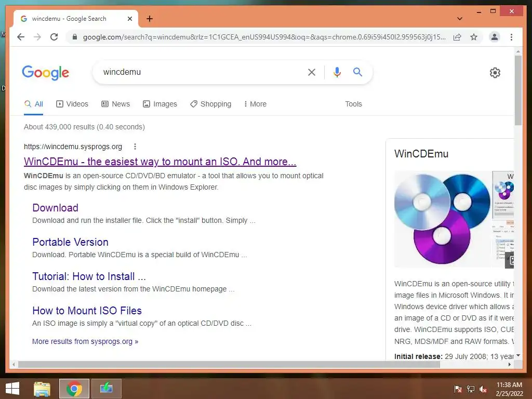Click the WinCDEmu knowledge panel title
The image size is (532, 399).
(x=421, y=154)
